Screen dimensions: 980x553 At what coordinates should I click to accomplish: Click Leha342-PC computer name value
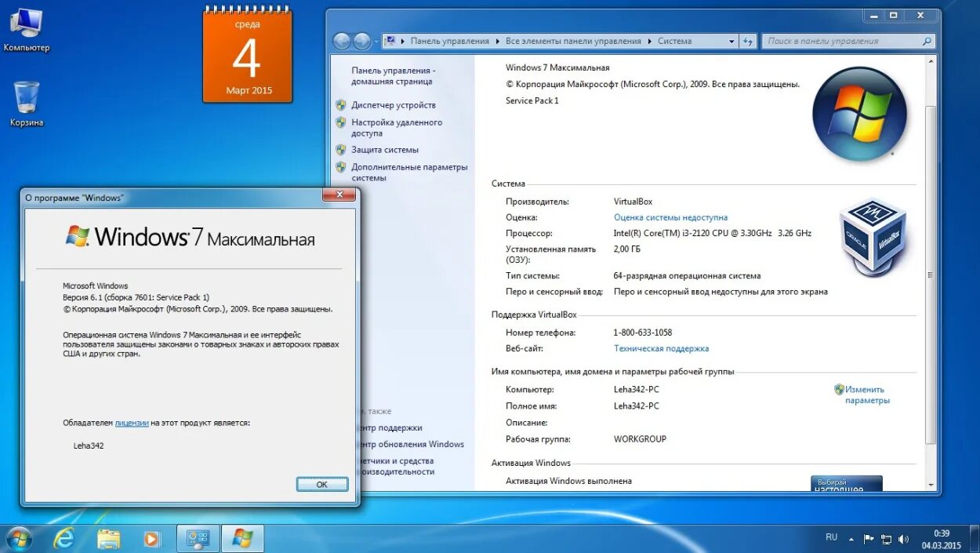[637, 390]
